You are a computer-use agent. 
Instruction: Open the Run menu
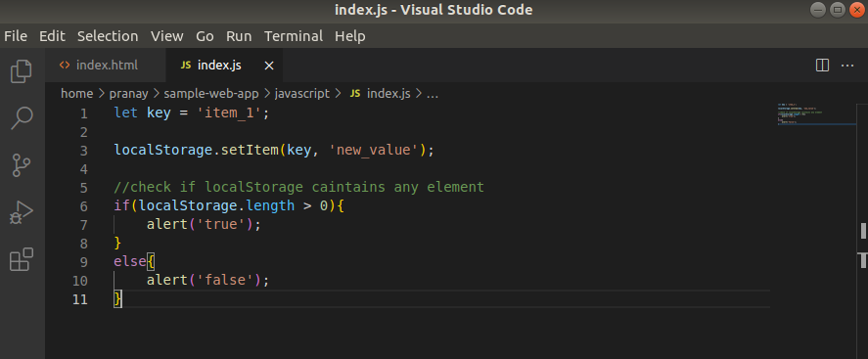coord(239,36)
